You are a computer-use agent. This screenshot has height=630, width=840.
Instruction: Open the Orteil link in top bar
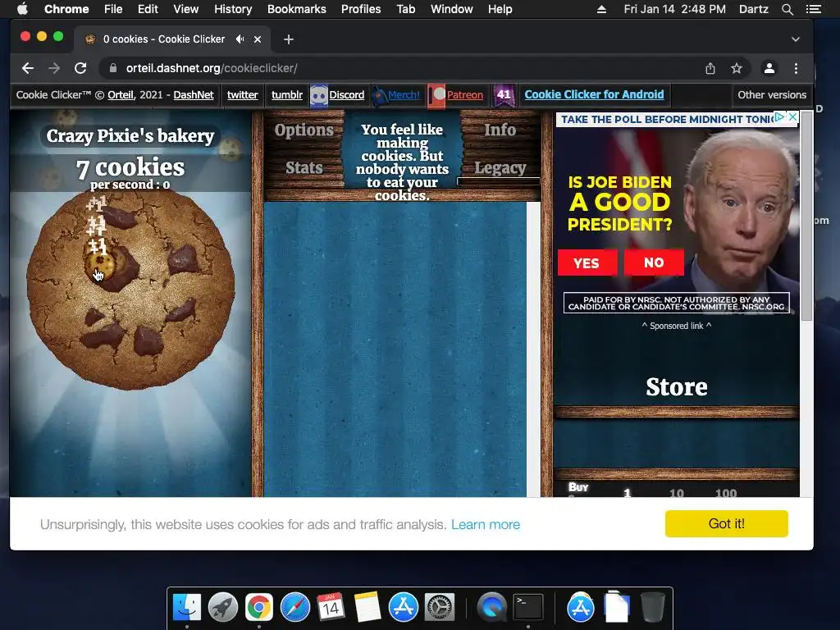120,95
